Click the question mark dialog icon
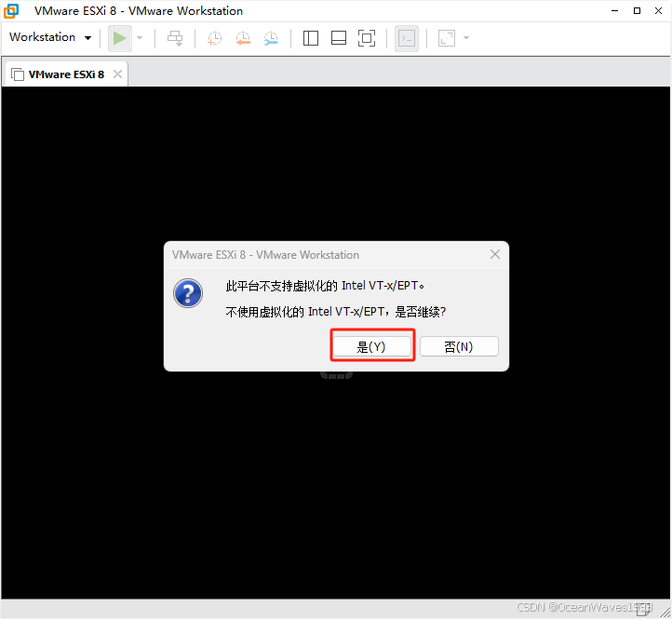Viewport: 672px width, 619px height. [x=188, y=293]
